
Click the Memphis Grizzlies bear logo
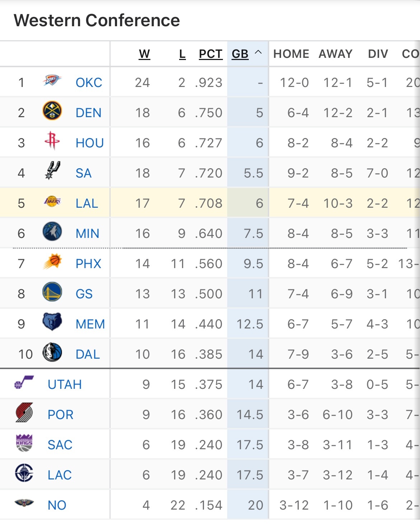(x=52, y=322)
